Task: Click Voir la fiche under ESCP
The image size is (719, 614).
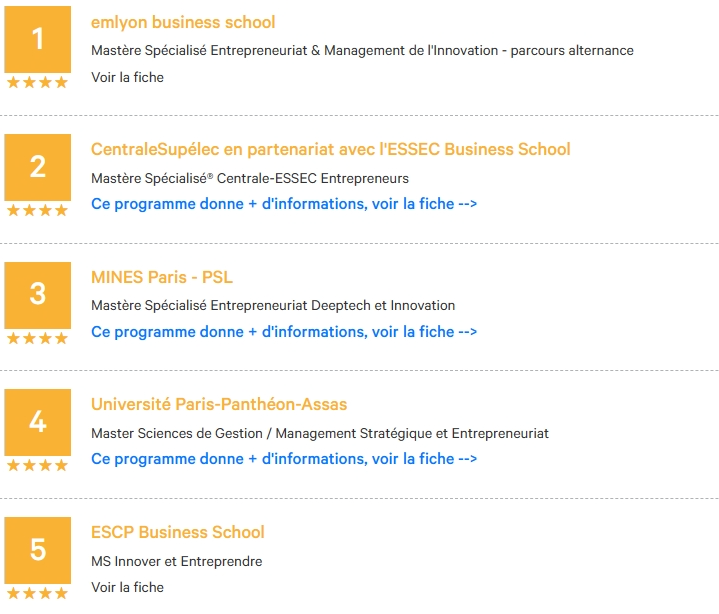Action: (x=127, y=587)
